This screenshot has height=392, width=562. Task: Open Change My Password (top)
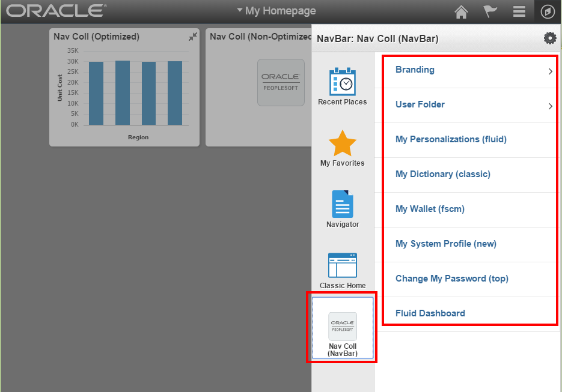[x=451, y=279]
